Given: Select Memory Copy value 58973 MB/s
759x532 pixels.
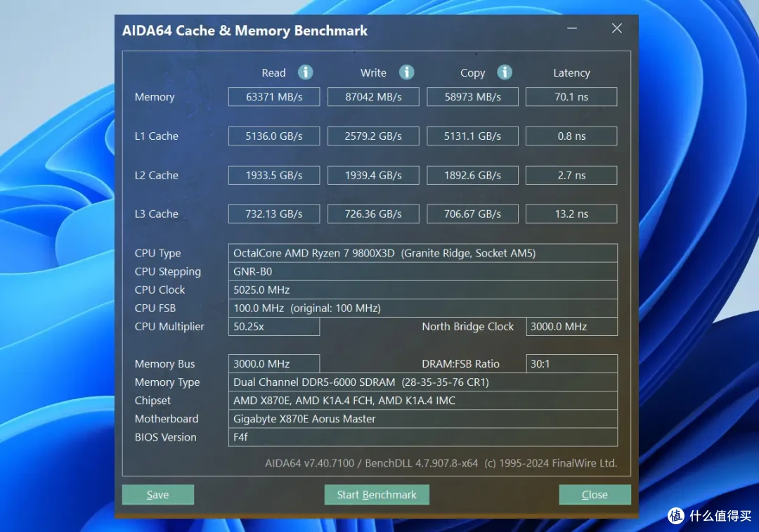Looking at the screenshot, I should [472, 97].
